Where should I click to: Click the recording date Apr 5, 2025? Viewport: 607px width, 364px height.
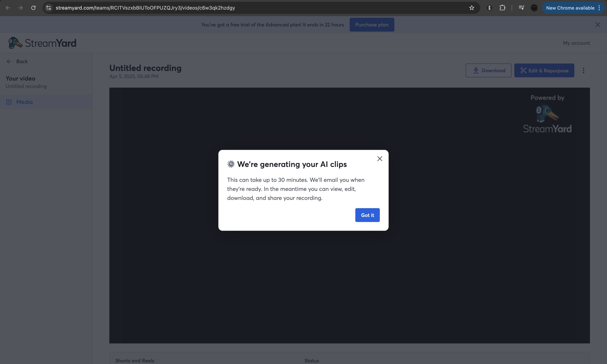[x=134, y=76]
